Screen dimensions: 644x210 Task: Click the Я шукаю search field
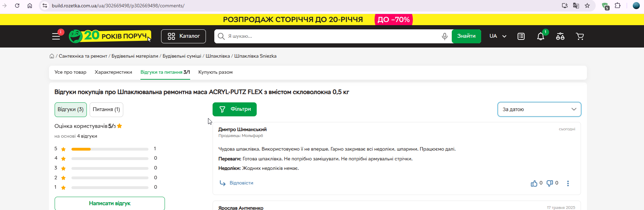(x=333, y=36)
